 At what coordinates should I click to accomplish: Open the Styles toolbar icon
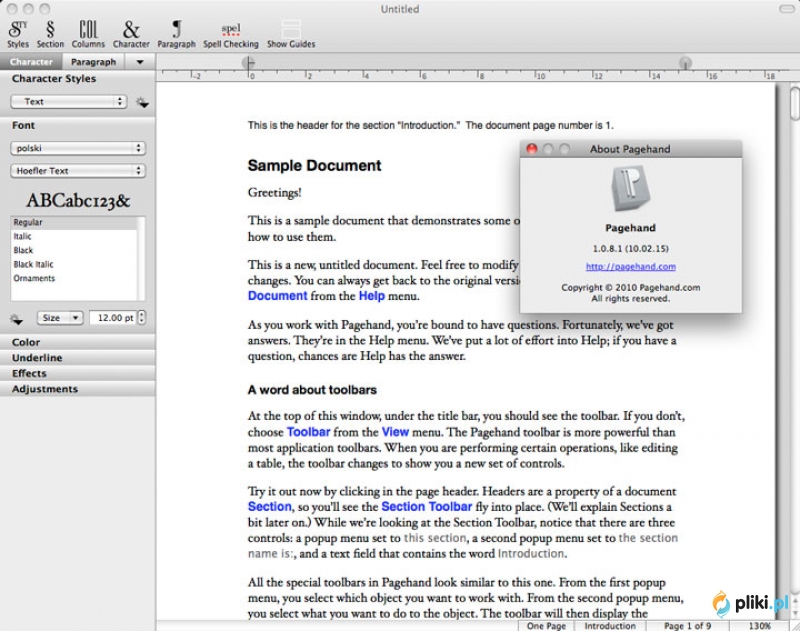point(18,34)
